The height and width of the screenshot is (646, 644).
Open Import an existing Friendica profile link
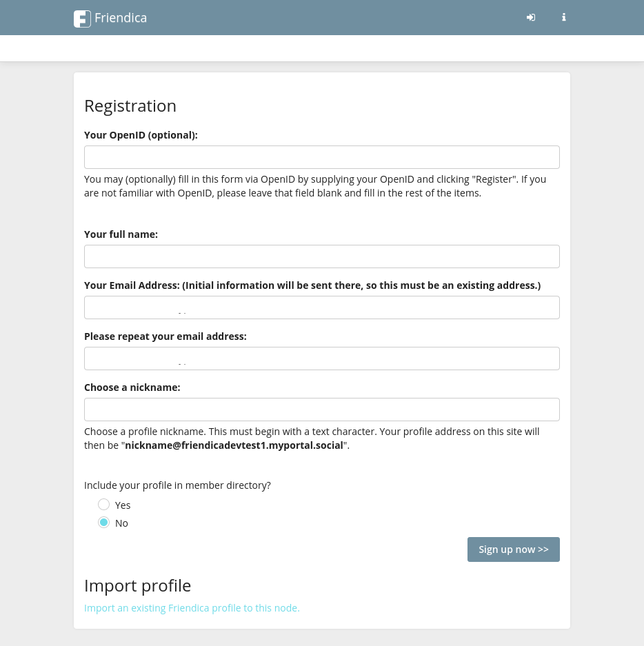192,608
